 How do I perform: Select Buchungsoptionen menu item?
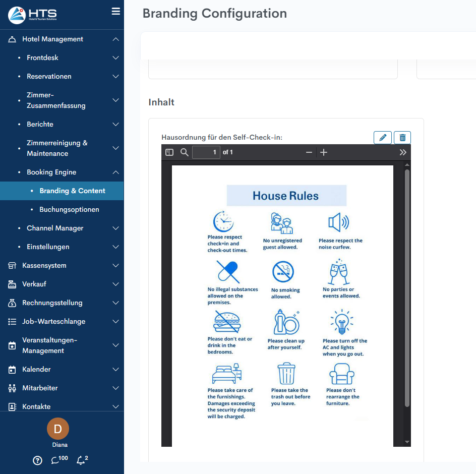69,210
